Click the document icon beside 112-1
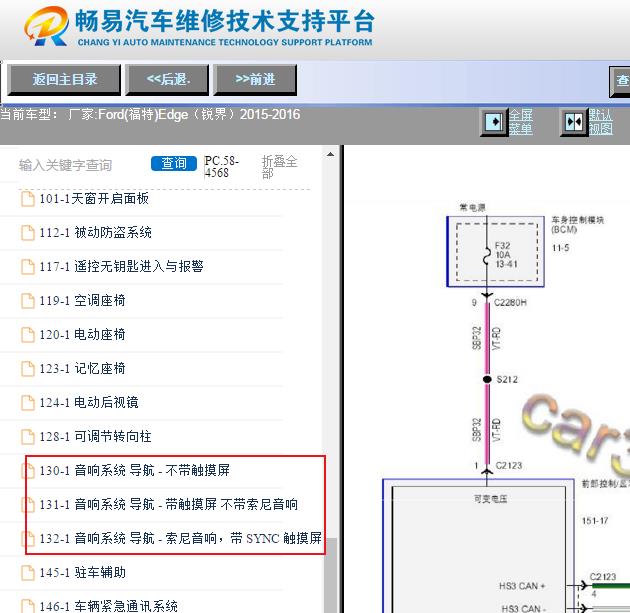 pyautogui.click(x=28, y=233)
